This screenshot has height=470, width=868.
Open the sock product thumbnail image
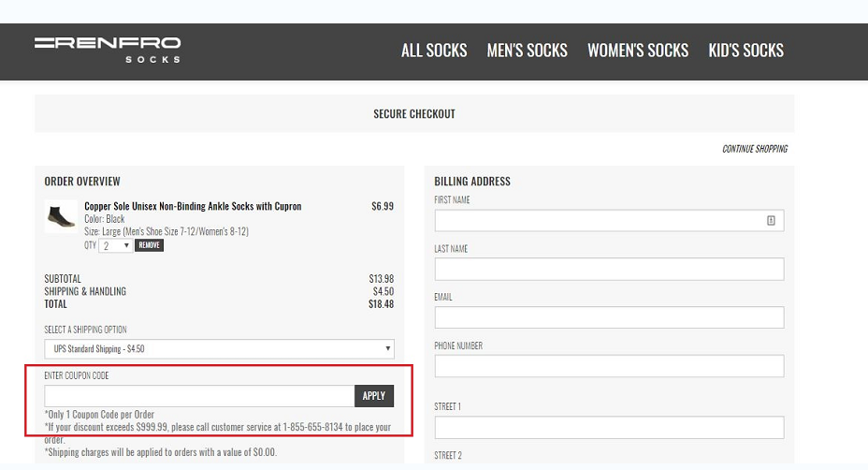[61, 216]
